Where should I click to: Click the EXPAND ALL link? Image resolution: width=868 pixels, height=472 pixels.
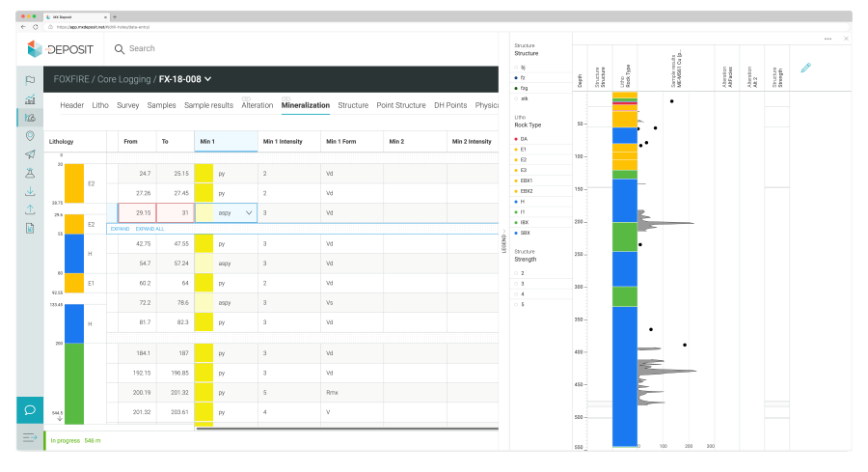coord(149,229)
